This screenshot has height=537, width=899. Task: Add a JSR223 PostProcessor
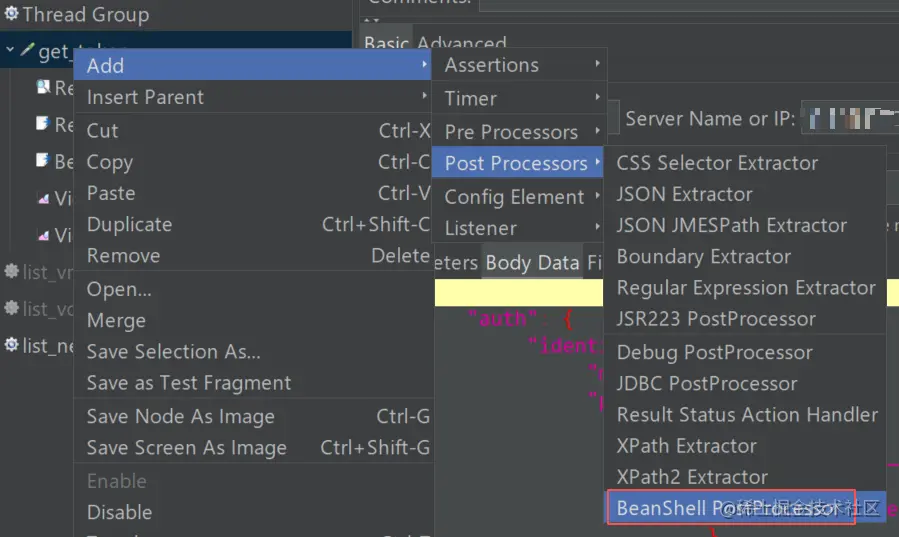tap(745, 319)
